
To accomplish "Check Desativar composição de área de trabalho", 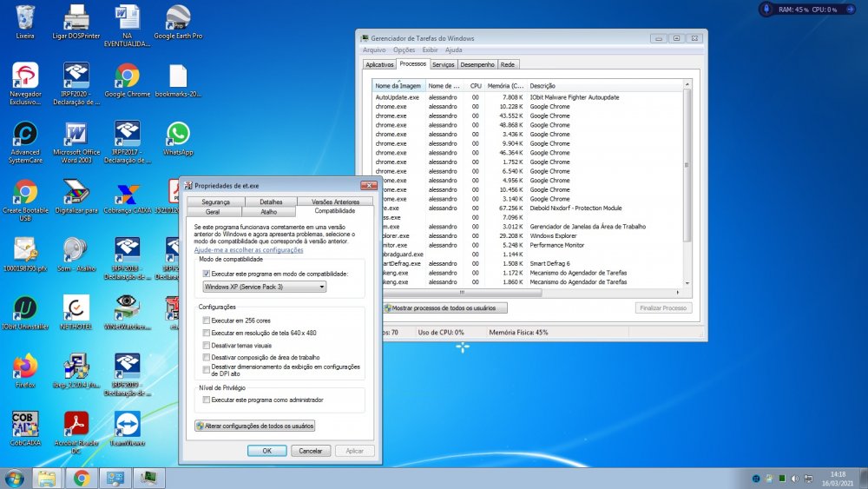I will click(x=207, y=357).
